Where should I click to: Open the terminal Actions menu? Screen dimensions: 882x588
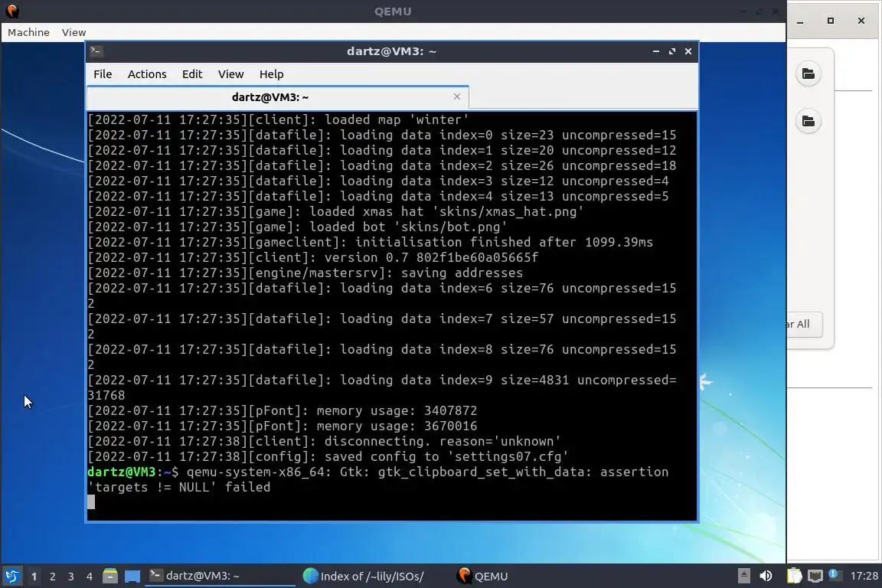point(147,73)
